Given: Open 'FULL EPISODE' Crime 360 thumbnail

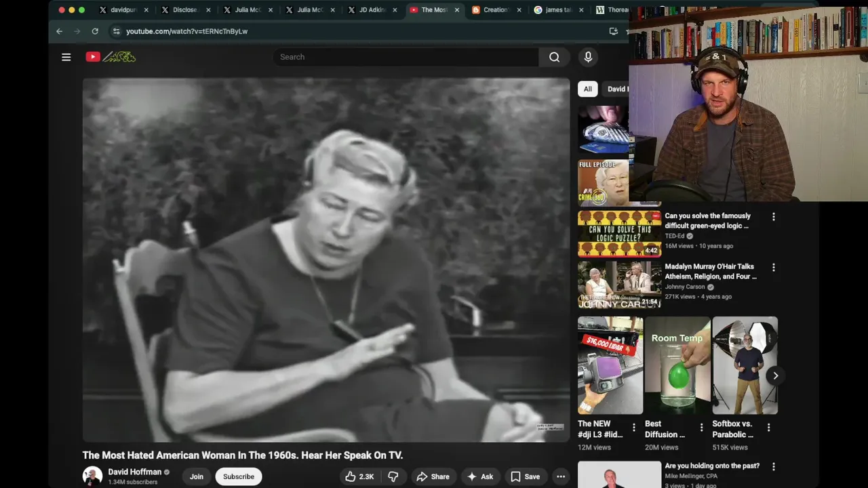Looking at the screenshot, I should click(x=604, y=182).
